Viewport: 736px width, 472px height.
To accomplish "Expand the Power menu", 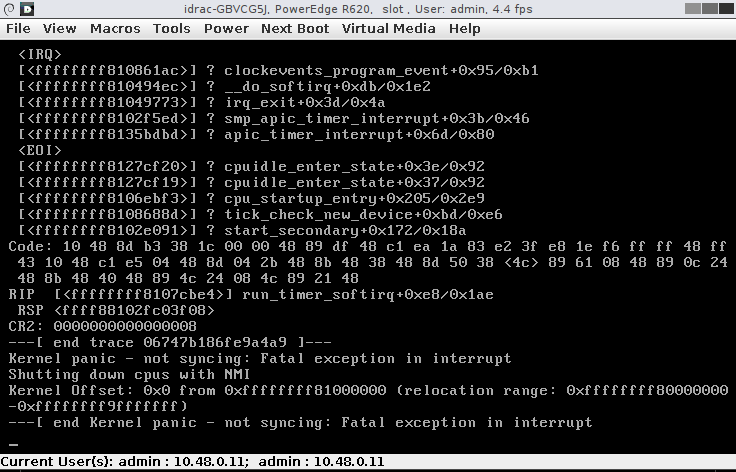I will coord(226,29).
